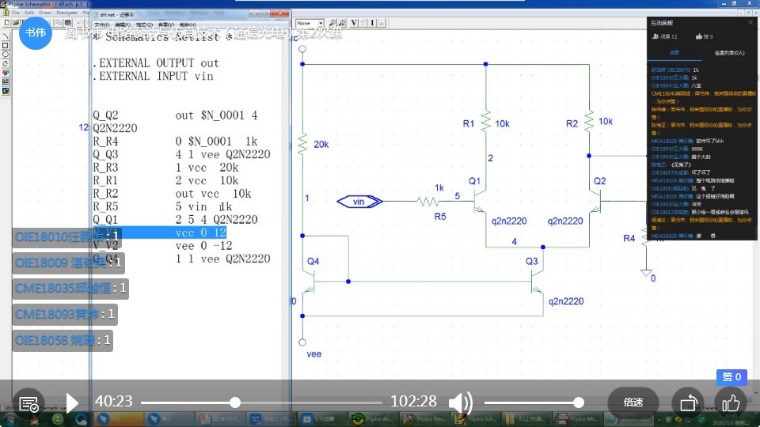Open the Edit menu in PSpice Schematics
The image size is (760, 427).
point(30,13)
